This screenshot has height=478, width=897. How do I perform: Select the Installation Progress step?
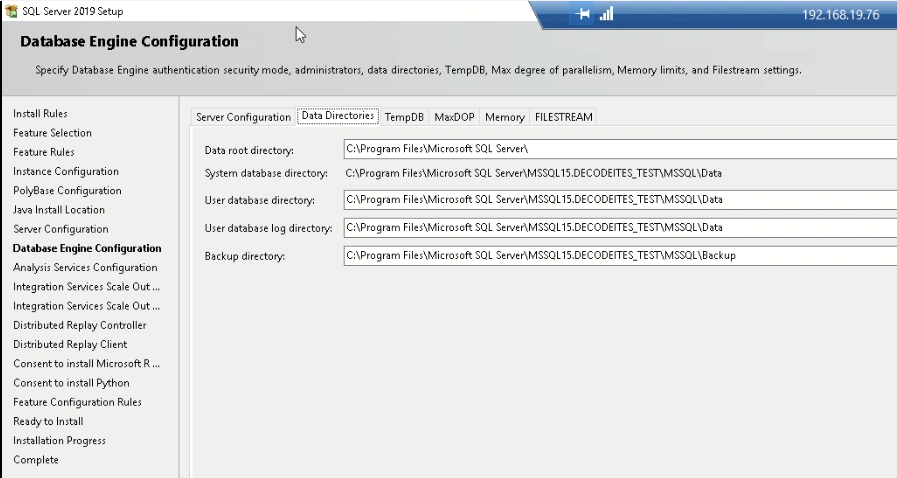coord(59,441)
